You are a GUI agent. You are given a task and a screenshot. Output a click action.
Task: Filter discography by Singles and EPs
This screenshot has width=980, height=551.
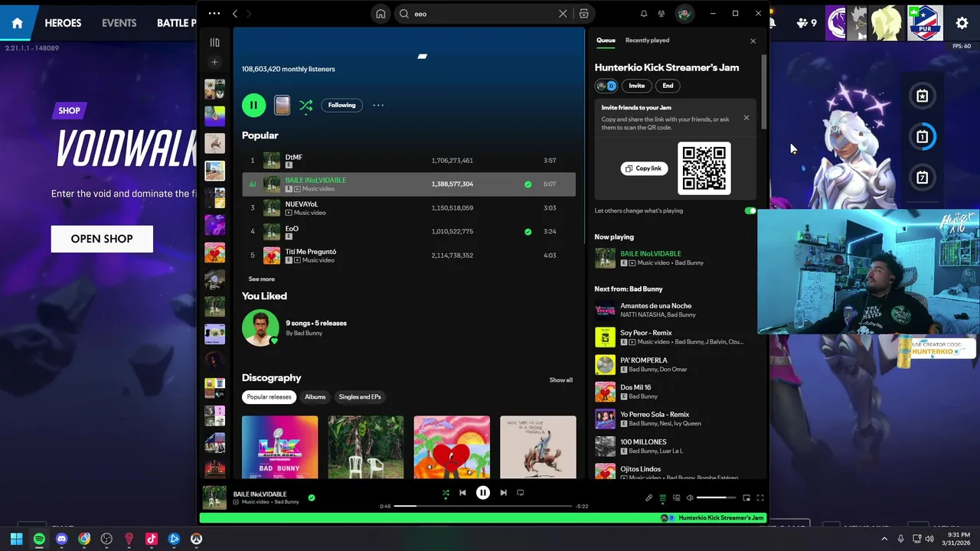[359, 397]
